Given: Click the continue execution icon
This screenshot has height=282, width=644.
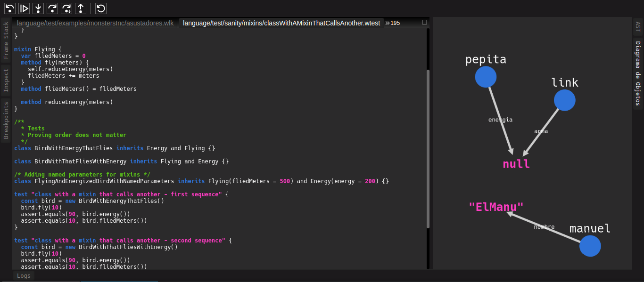Looking at the screenshot, I should [25, 8].
